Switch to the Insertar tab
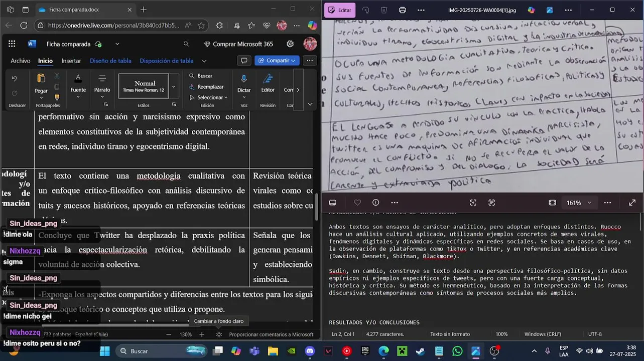Screen dimensions: 644x361 coord(71,61)
